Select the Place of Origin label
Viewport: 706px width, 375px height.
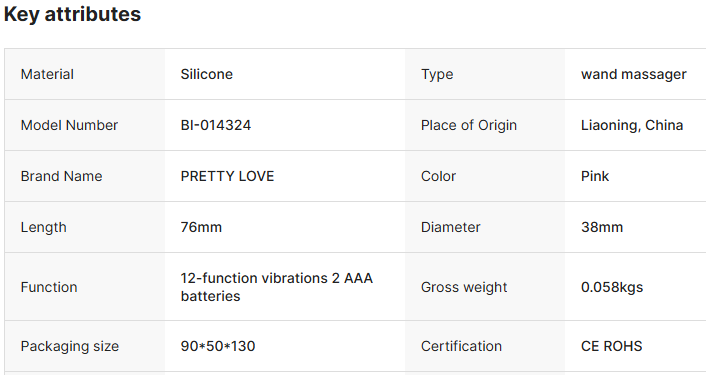point(469,125)
